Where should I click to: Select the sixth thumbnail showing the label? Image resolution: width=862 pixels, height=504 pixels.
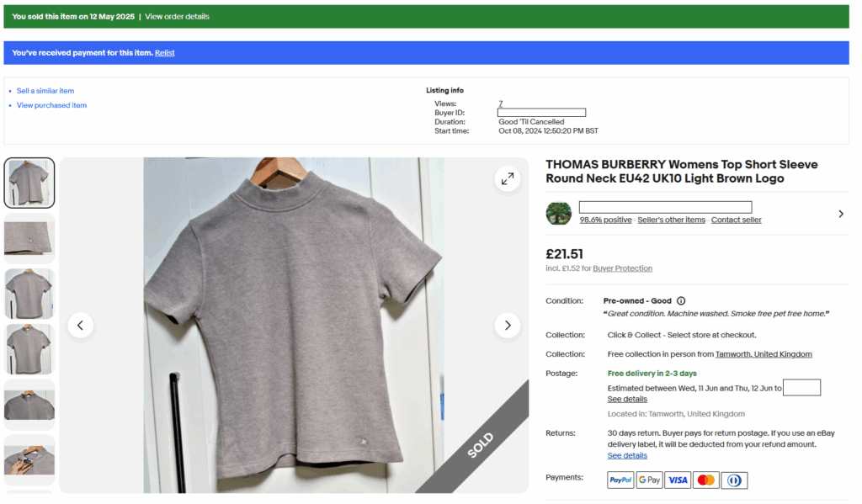[x=29, y=460]
